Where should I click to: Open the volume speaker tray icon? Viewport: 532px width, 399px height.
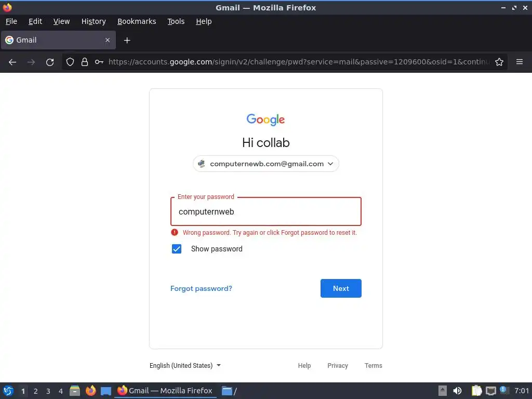click(457, 391)
